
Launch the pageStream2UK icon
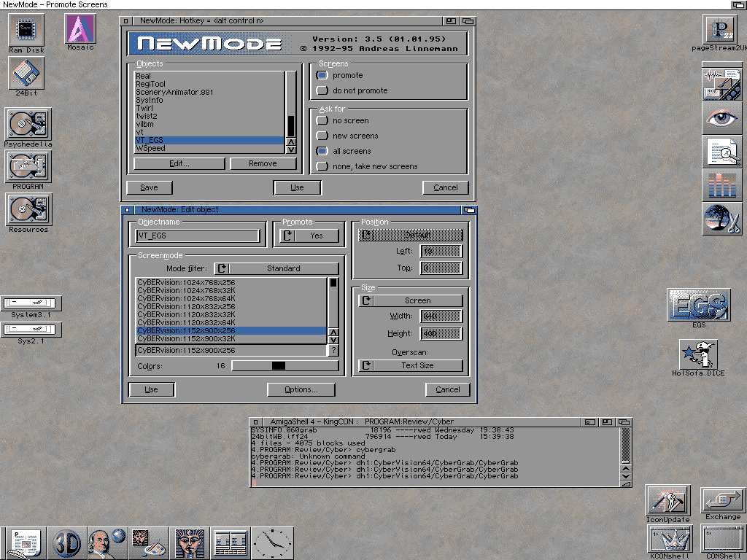click(x=721, y=29)
